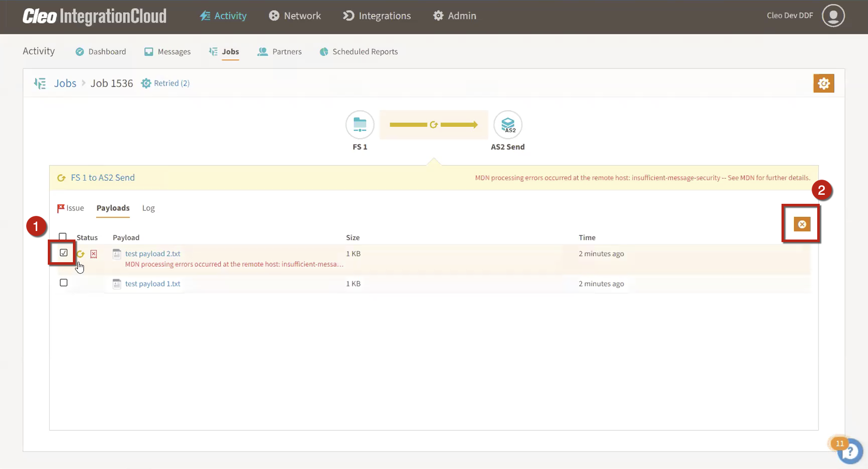The width and height of the screenshot is (868, 469).
Task: Open the Network top menu
Action: click(x=295, y=16)
